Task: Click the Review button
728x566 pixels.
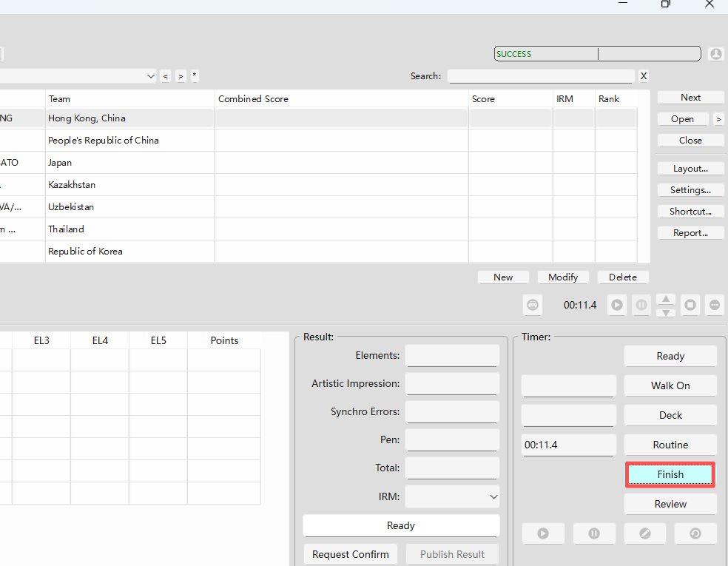Action: (670, 505)
